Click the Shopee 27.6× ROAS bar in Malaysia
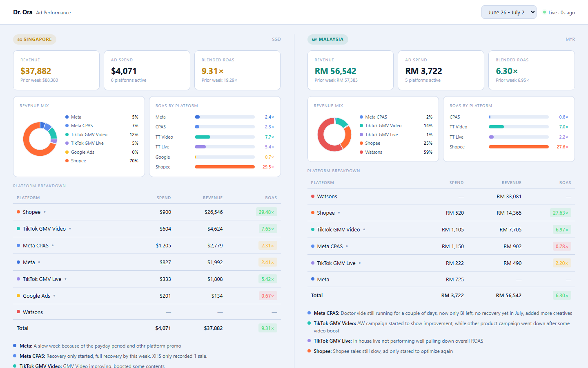Image resolution: width=588 pixels, height=368 pixels. point(519,147)
